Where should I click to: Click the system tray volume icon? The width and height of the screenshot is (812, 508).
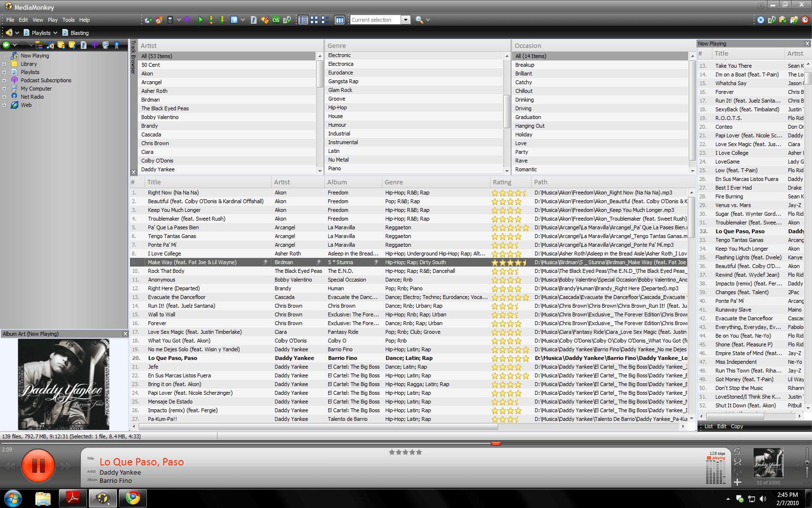[x=763, y=499]
